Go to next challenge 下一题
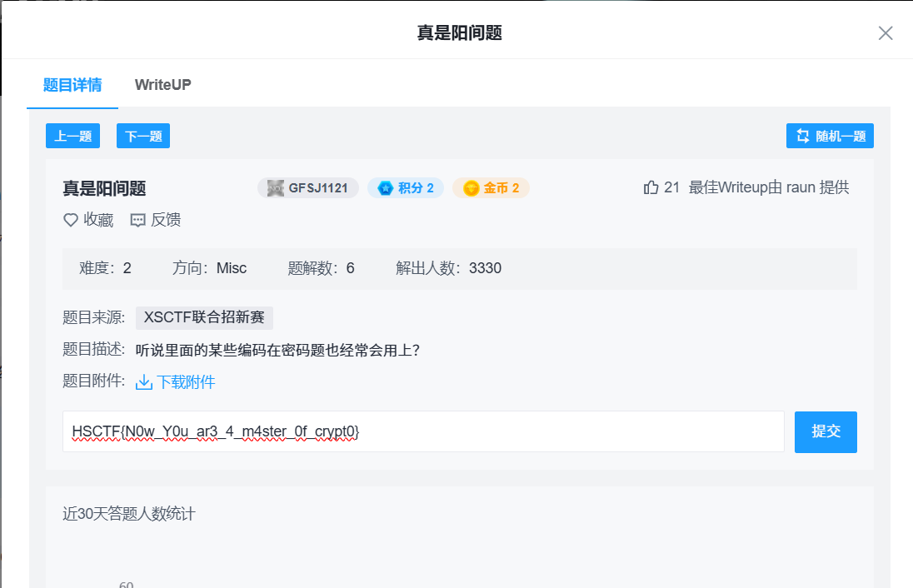 point(143,136)
